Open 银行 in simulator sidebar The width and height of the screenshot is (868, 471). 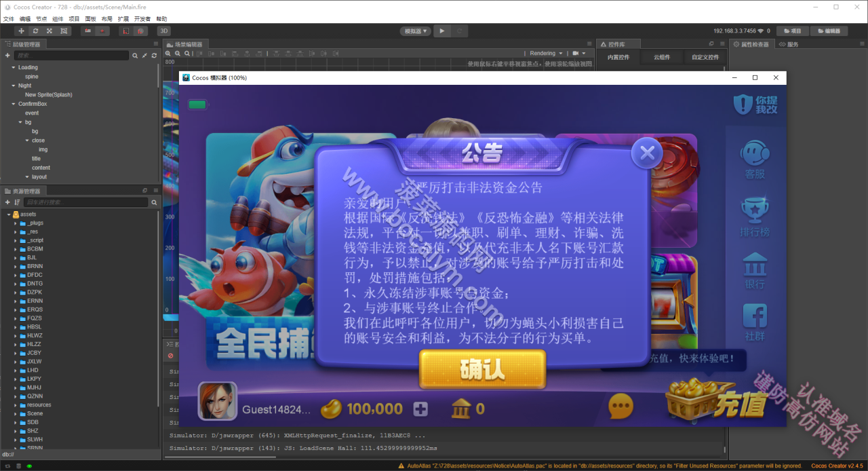pyautogui.click(x=755, y=270)
